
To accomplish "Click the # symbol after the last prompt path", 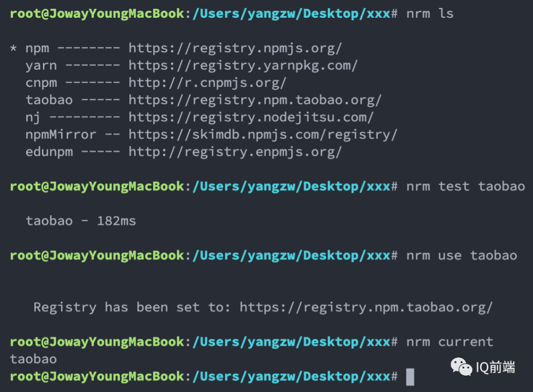I will 395,376.
